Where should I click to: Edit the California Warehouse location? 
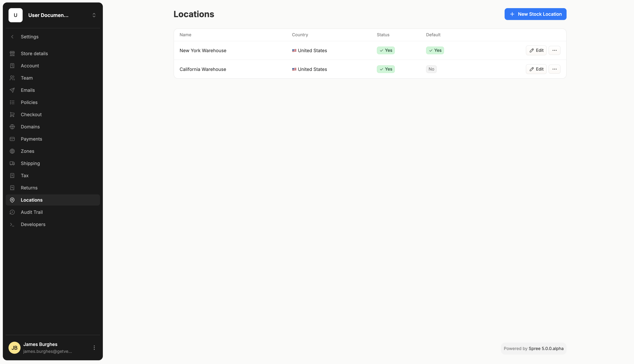(x=536, y=69)
